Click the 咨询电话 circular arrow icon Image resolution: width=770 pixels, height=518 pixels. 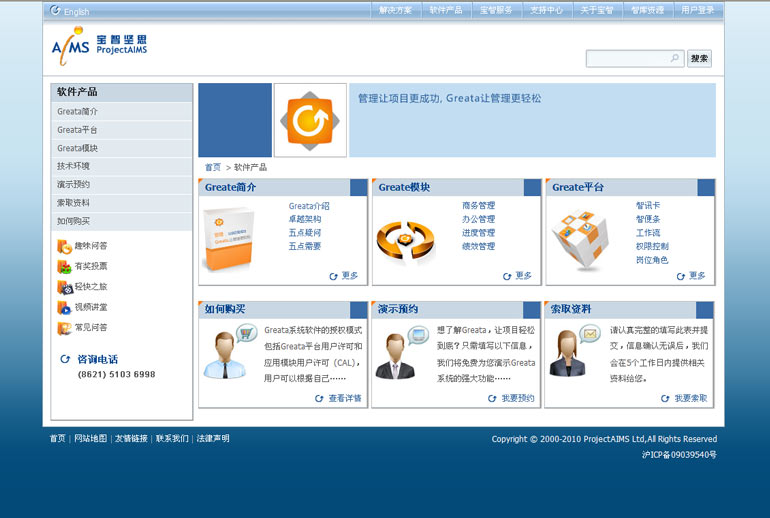tap(65, 359)
